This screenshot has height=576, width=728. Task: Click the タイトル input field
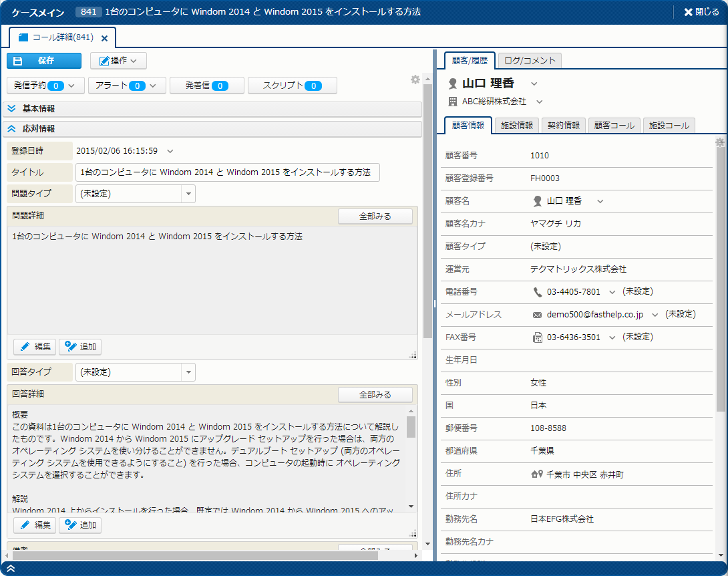(x=227, y=172)
